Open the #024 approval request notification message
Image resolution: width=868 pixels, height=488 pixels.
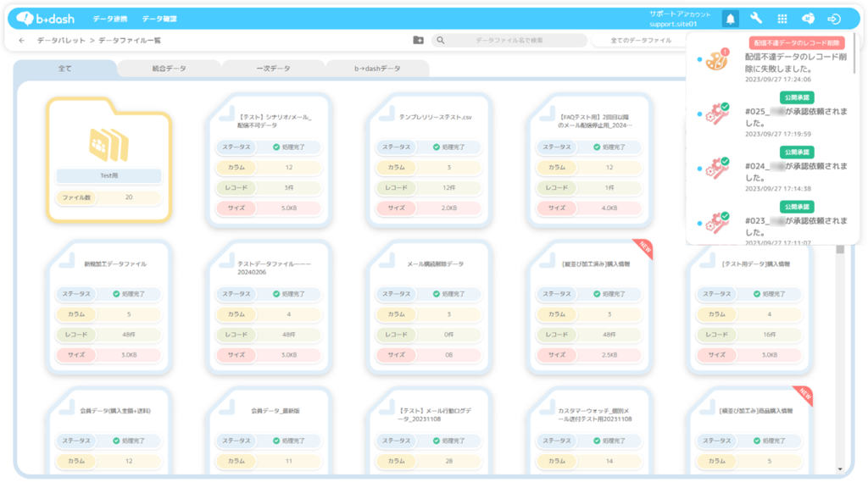796,172
